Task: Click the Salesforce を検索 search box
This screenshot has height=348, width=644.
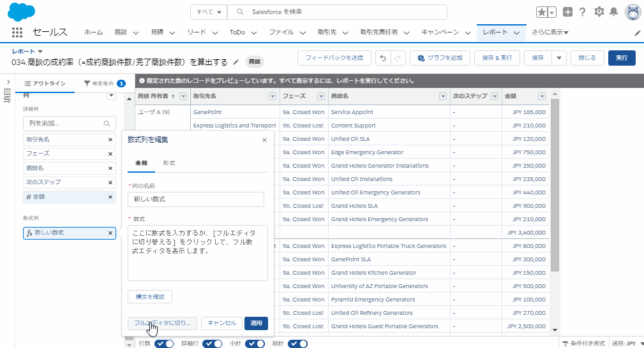Action: coord(337,12)
